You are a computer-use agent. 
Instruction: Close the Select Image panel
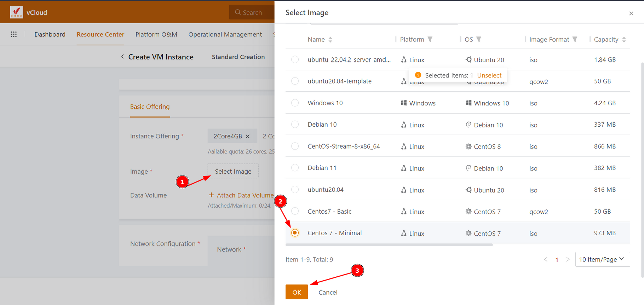[631, 13]
